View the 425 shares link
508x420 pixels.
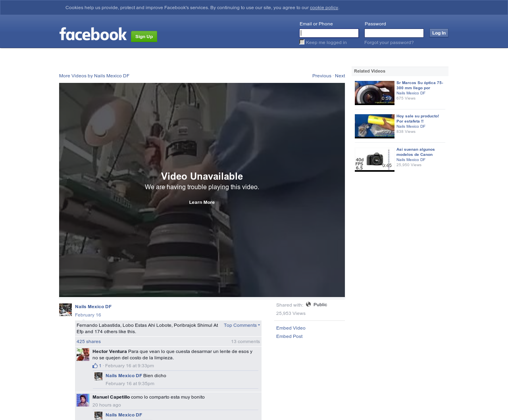click(89, 341)
